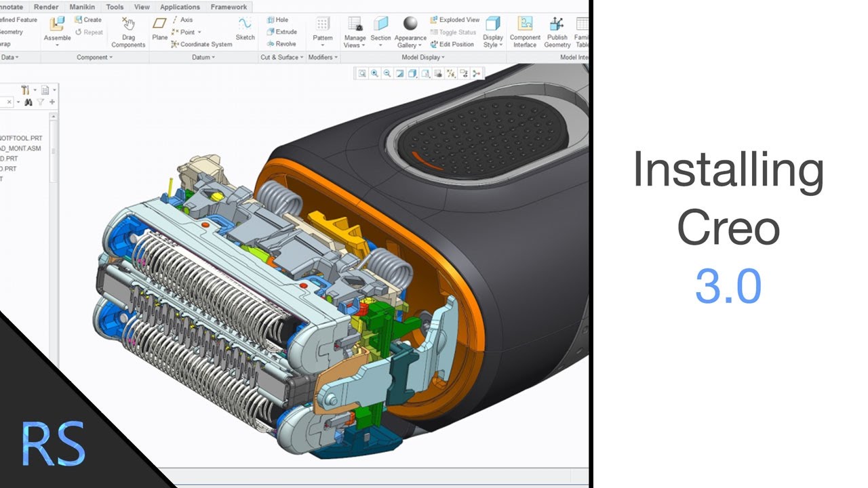
Task: Insert a datum Axis
Action: click(x=182, y=20)
